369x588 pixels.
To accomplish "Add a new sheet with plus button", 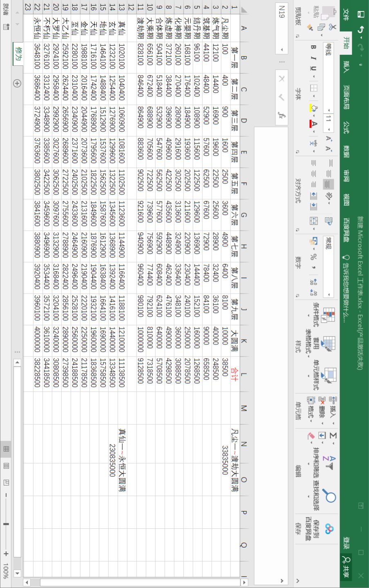I will tap(17, 83).
